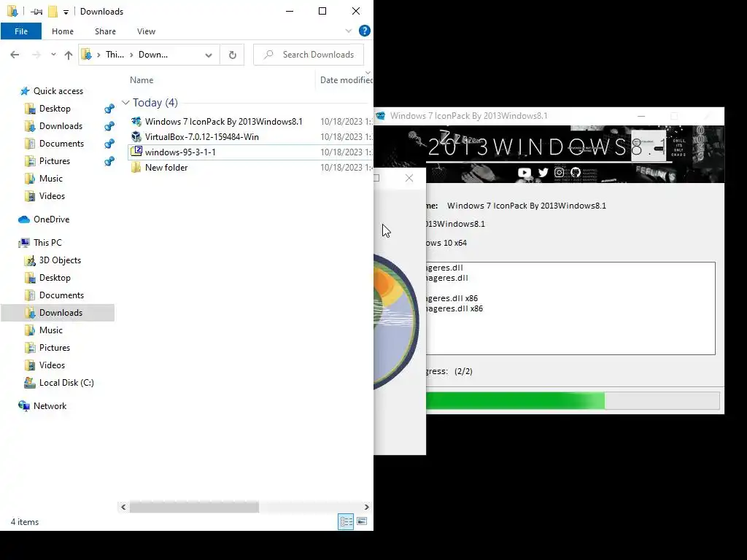This screenshot has height=560, width=747.
Task: Open pinned Downloads under Quick access
Action: coord(61,126)
